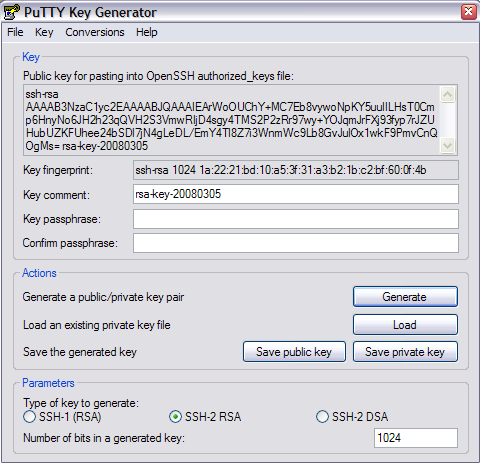Open the Conversions menu
Image resolution: width=480 pixels, height=463 pixels.
pyautogui.click(x=95, y=32)
